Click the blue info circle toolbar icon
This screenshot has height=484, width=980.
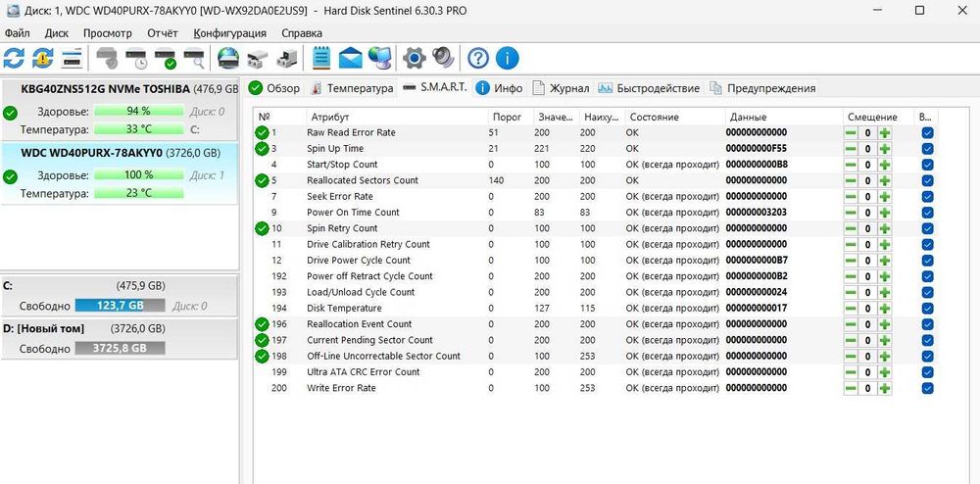coord(507,59)
